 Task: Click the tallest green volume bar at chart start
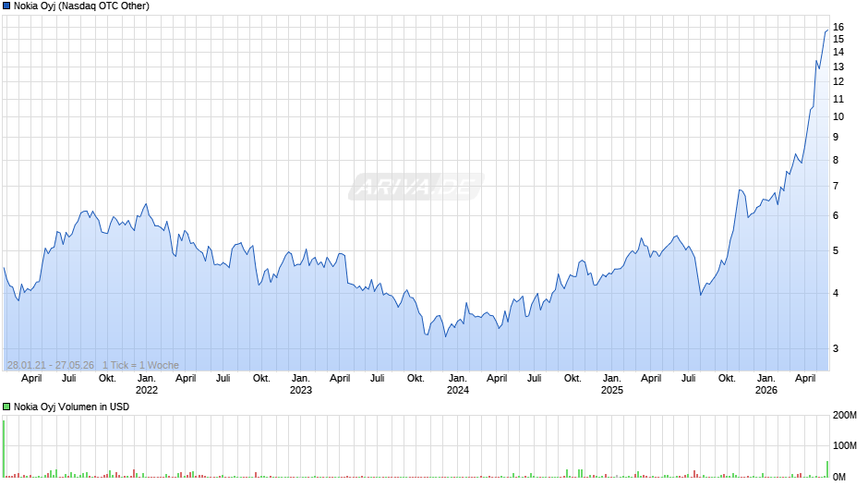coord(4,449)
